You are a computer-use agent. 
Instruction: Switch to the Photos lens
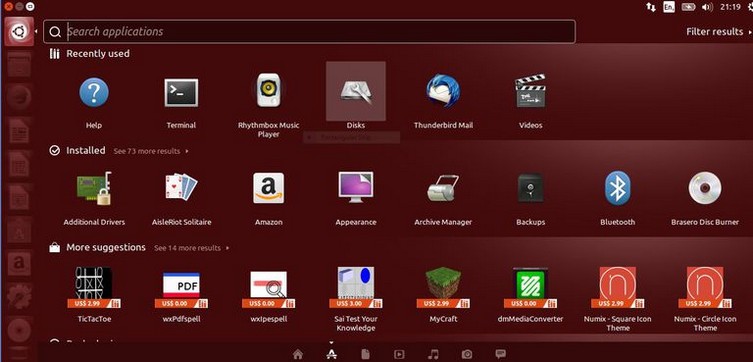click(x=467, y=354)
